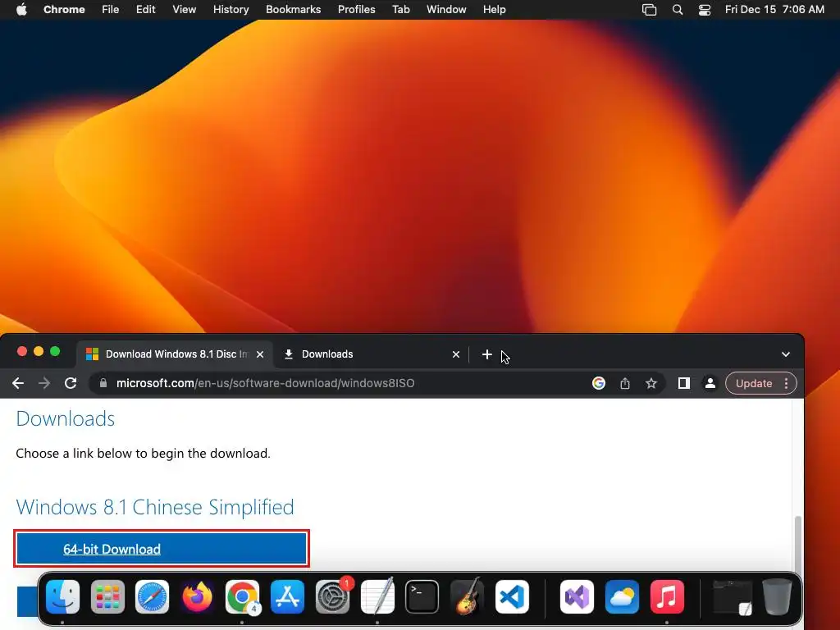Image resolution: width=840 pixels, height=630 pixels.
Task: Open the Edit menu
Action: [145, 9]
